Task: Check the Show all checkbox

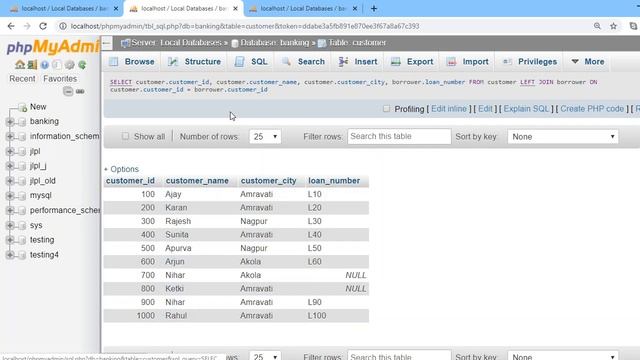Action: (x=125, y=136)
